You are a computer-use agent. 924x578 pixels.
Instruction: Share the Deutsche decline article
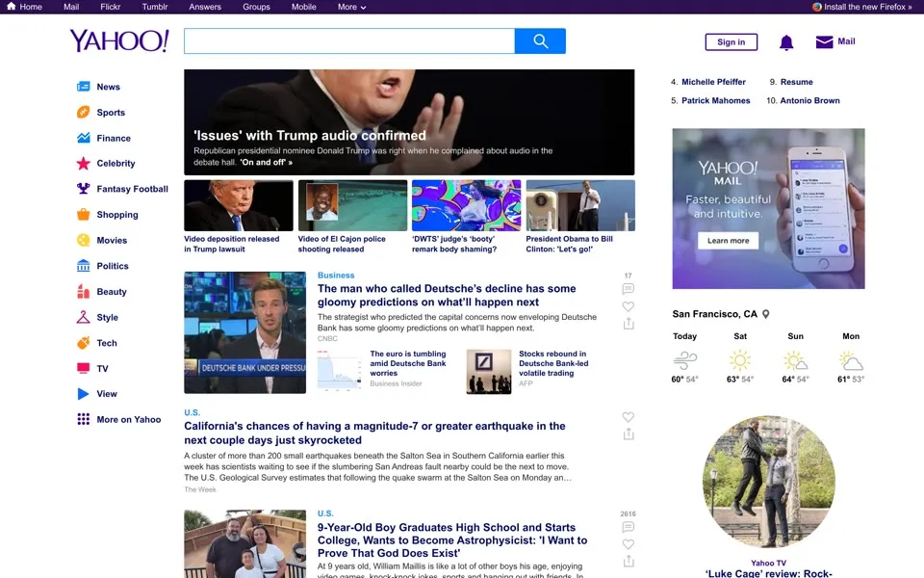point(629,324)
